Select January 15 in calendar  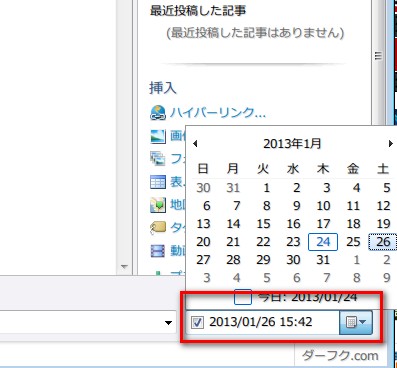coord(263,224)
